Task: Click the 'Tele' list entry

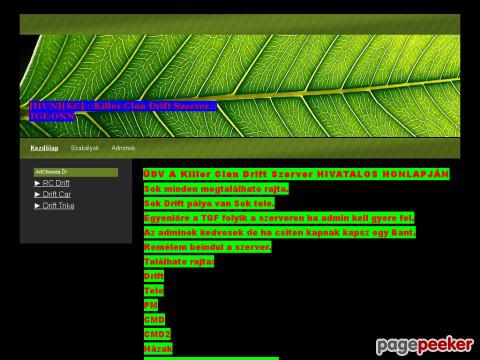Action: [154, 291]
